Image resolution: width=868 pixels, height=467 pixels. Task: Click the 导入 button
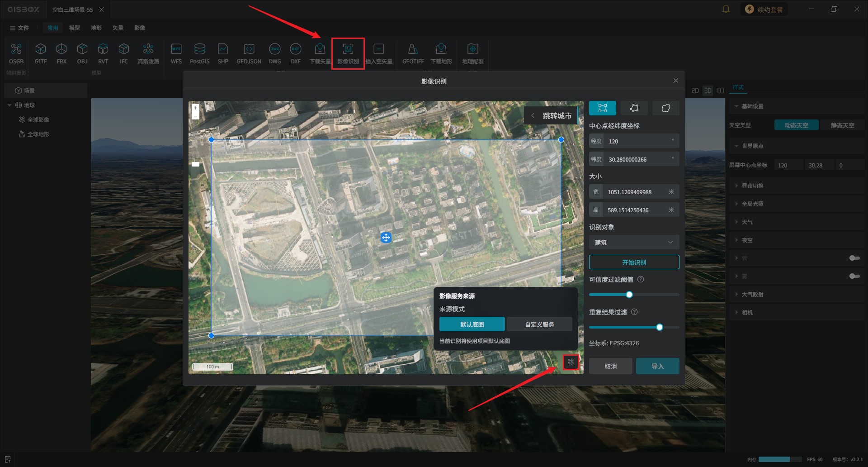[x=657, y=366]
